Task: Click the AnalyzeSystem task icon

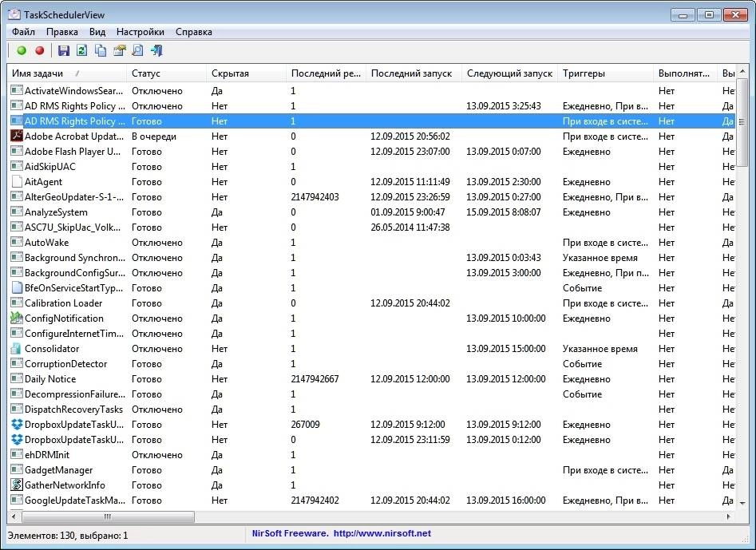Action: 17,212
